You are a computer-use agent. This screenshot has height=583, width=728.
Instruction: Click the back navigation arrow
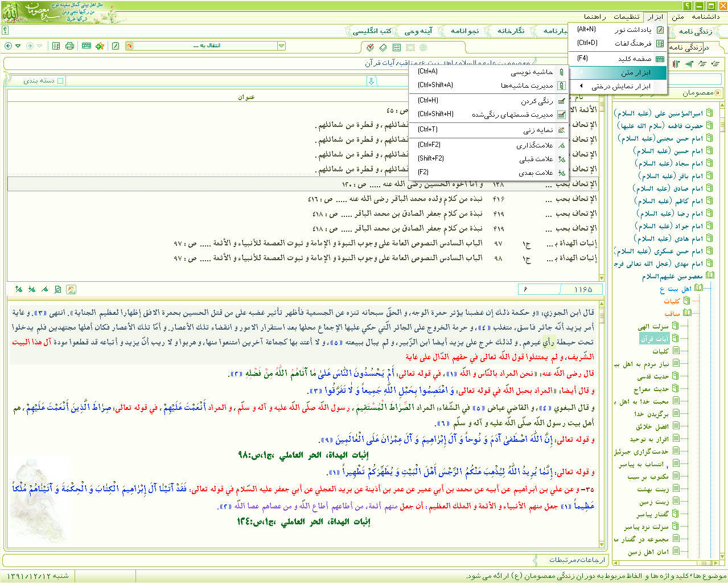pyautogui.click(x=8, y=46)
